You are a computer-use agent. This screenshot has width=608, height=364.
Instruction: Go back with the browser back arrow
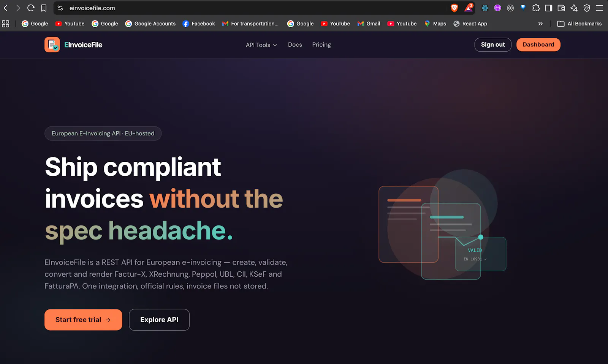click(6, 8)
